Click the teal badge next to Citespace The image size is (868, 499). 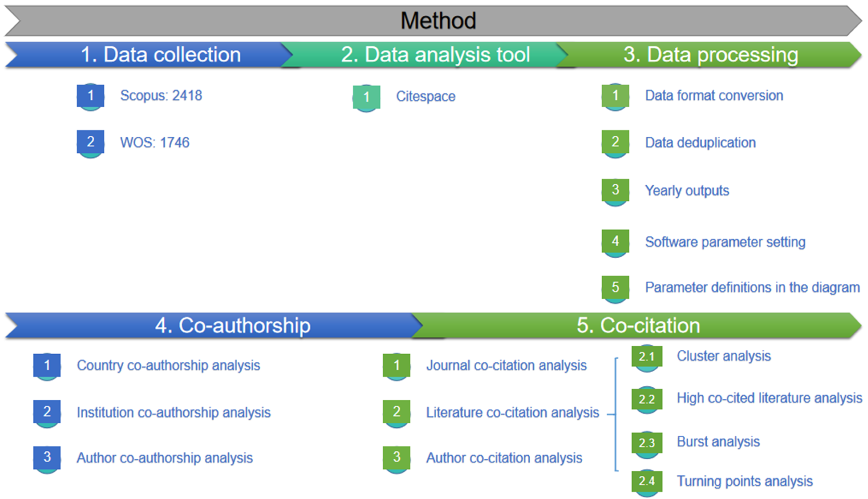click(x=366, y=97)
